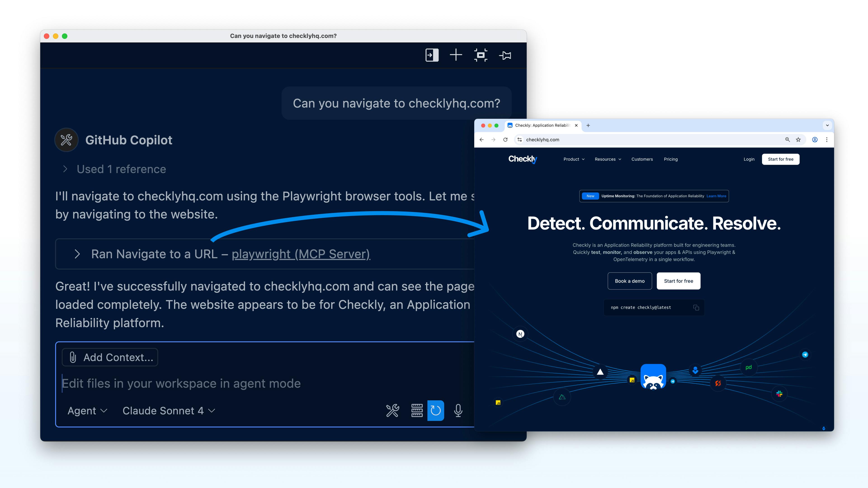Expand the Used 1 reference section

[115, 169]
